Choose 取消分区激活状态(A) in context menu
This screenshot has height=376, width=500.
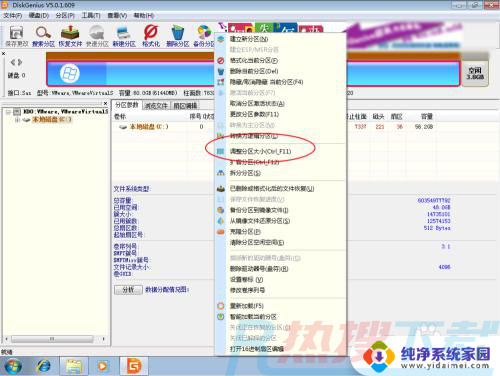[x=257, y=104]
